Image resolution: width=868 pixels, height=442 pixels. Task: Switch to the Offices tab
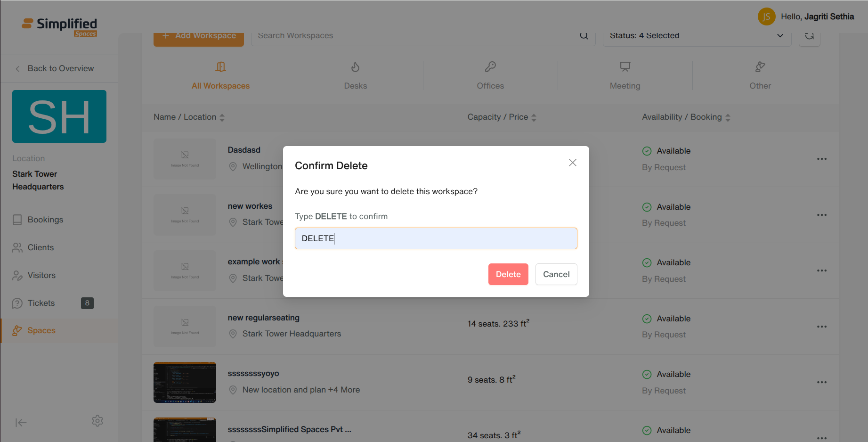click(490, 75)
